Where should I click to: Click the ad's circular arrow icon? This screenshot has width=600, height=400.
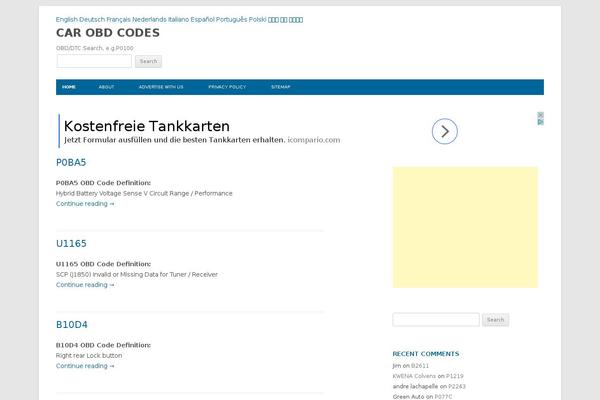click(445, 131)
